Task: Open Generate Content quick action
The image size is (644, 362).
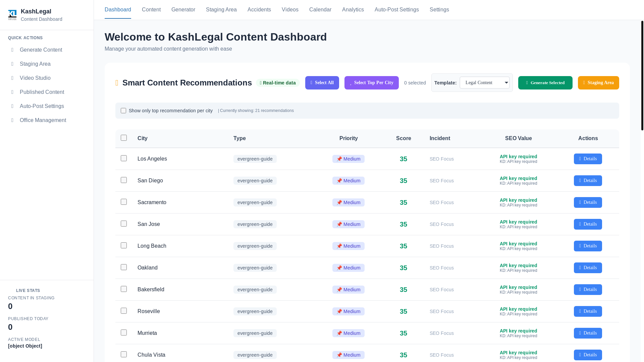Action: 47,50
